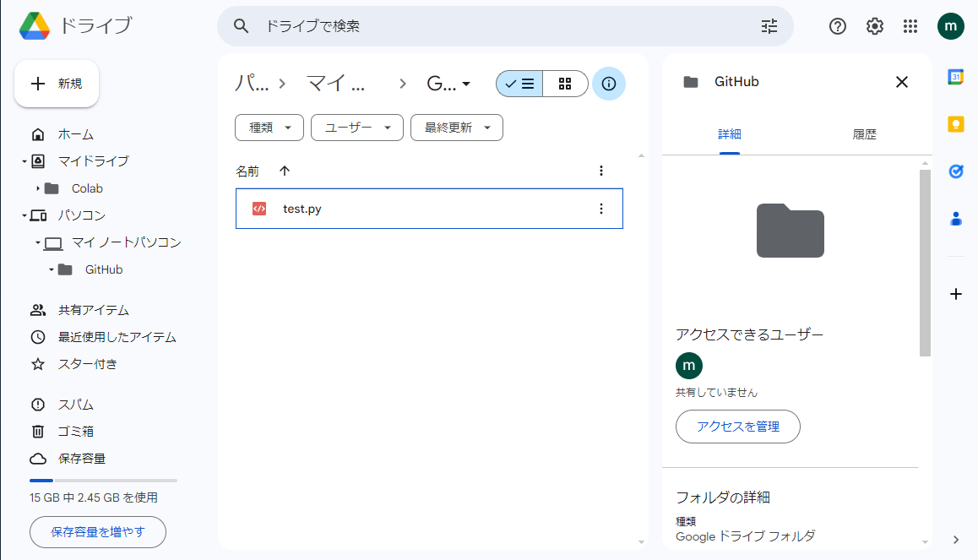Click the 新規 button
Image resolution: width=978 pixels, height=560 pixels.
(x=57, y=84)
